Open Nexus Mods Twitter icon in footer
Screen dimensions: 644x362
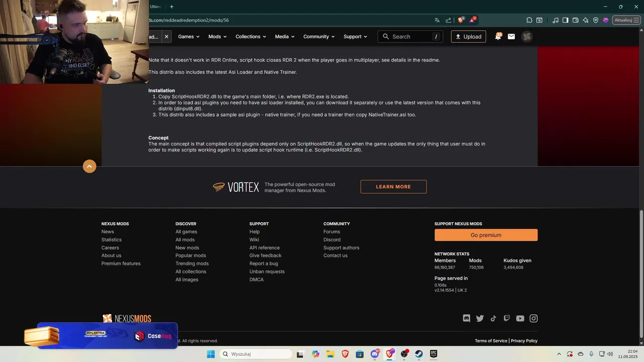pos(480,318)
